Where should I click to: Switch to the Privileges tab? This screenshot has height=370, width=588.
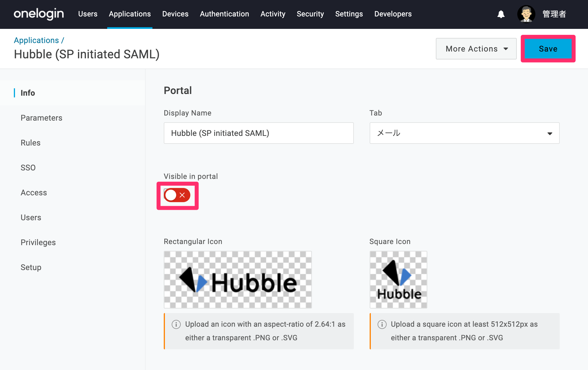click(38, 242)
